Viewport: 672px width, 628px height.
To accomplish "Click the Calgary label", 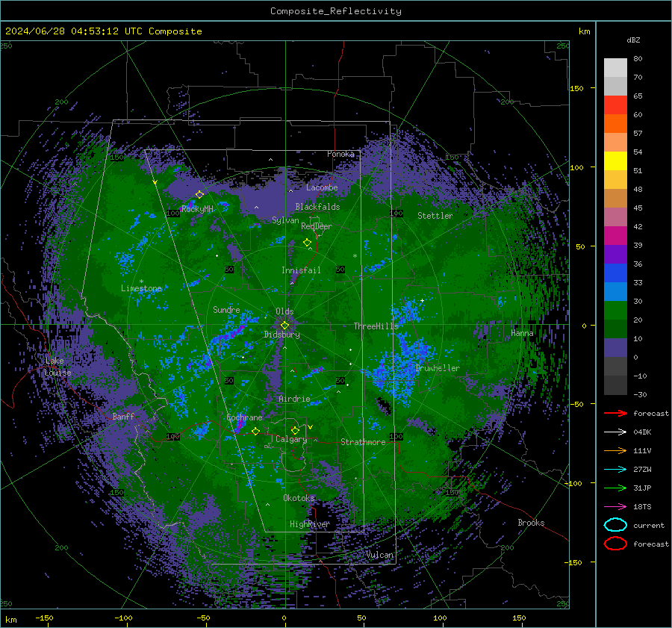I will point(291,439).
